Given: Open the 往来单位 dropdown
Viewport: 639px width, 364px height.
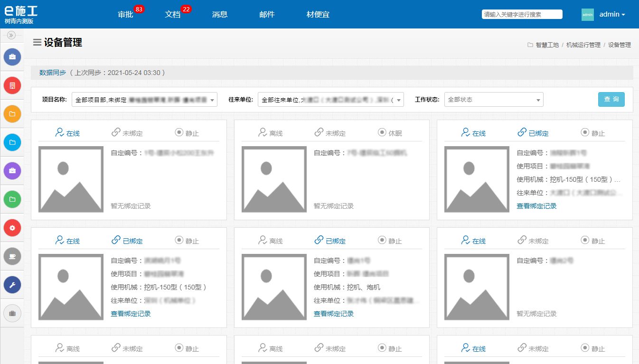Looking at the screenshot, I should 331,100.
